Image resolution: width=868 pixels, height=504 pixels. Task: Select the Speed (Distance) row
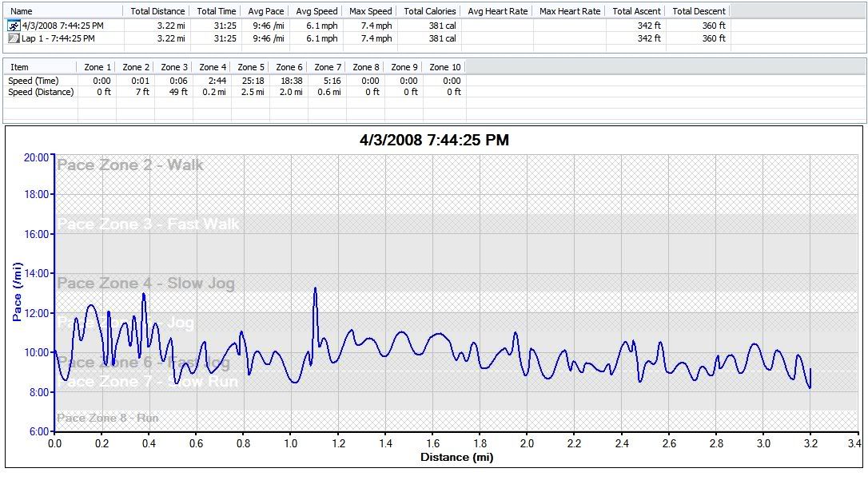41,92
